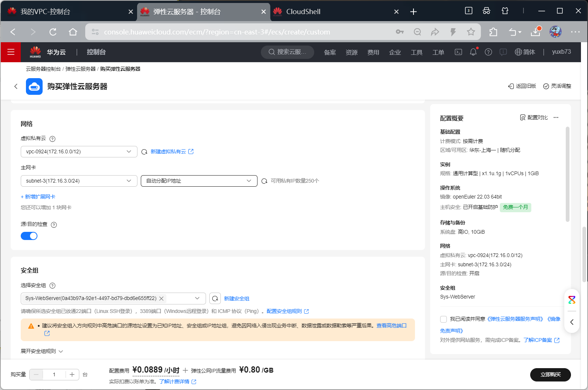Open 配置安全组规则 link

(x=288, y=311)
